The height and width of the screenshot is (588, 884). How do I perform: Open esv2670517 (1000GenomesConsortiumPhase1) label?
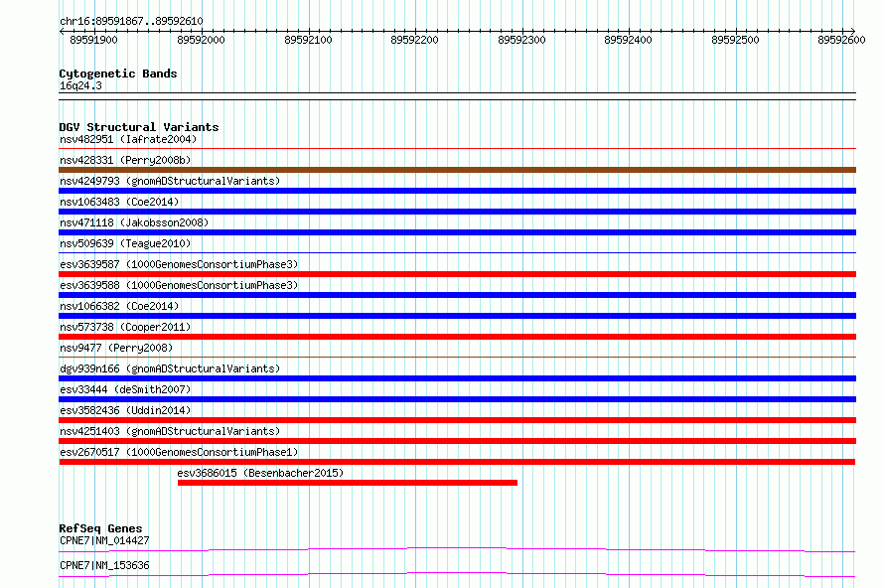point(179,452)
